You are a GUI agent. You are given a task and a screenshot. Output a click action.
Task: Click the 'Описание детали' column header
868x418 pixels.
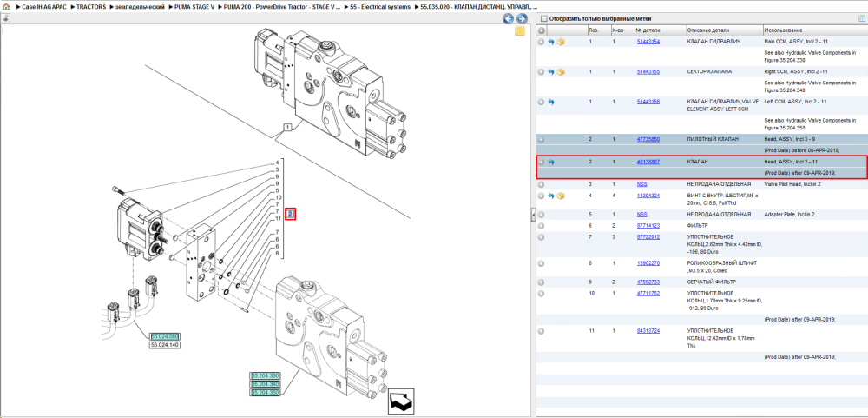[723, 30]
